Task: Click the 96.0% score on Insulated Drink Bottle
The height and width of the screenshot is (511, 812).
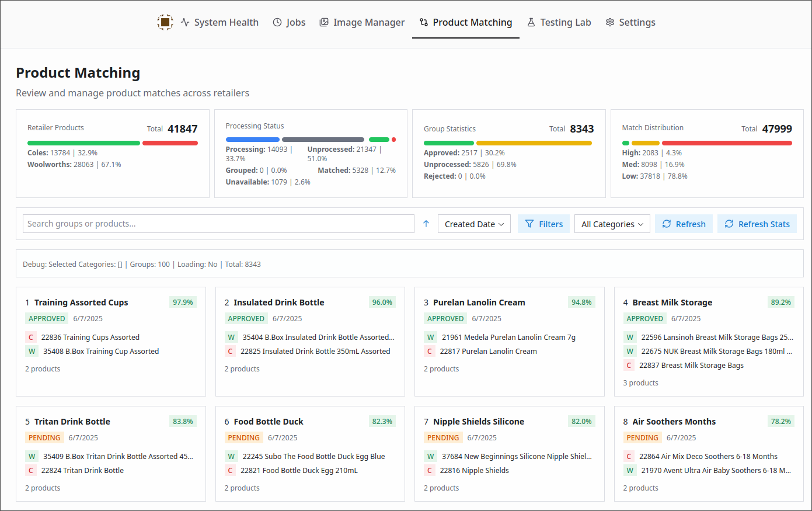Action: [x=382, y=302]
